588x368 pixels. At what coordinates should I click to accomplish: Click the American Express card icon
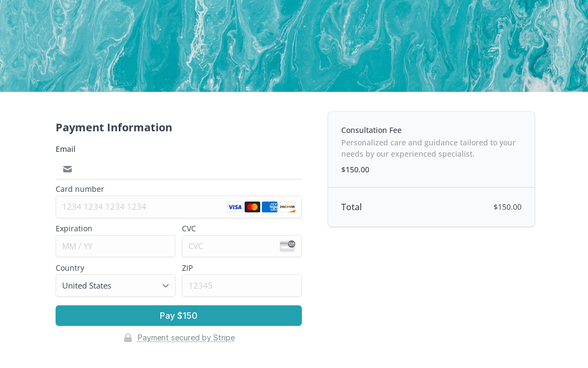[269, 207]
